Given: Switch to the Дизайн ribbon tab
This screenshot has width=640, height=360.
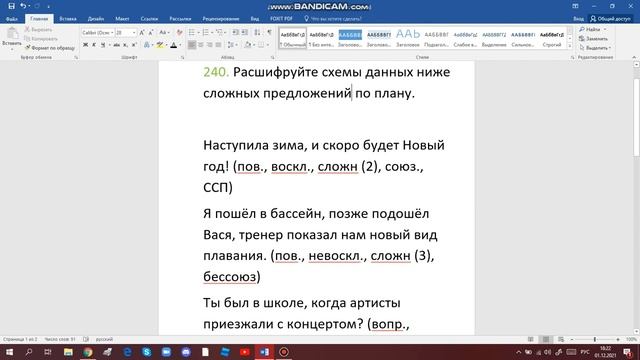Looking at the screenshot, I should click(96, 19).
